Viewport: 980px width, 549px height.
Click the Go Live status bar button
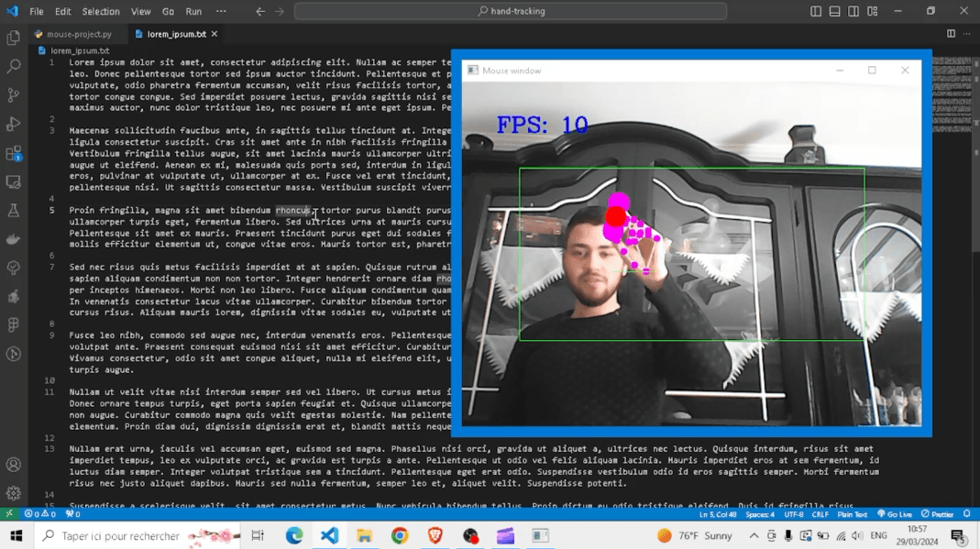[895, 514]
